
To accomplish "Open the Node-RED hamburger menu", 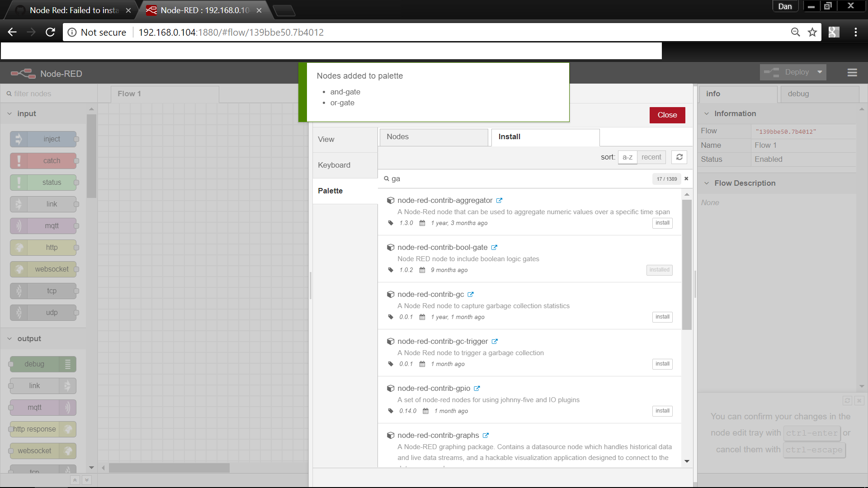I will 852,73.
